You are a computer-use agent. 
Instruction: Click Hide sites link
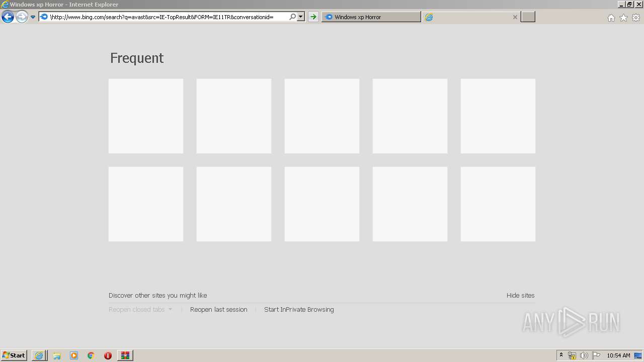521,296
